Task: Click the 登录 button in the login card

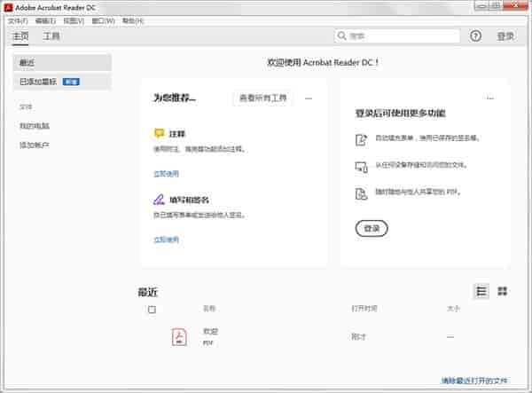Action: tap(372, 229)
